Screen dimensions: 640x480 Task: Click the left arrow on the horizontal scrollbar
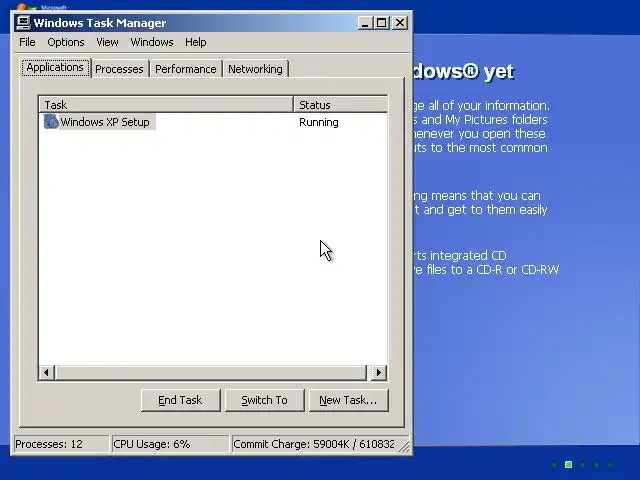tap(47, 372)
